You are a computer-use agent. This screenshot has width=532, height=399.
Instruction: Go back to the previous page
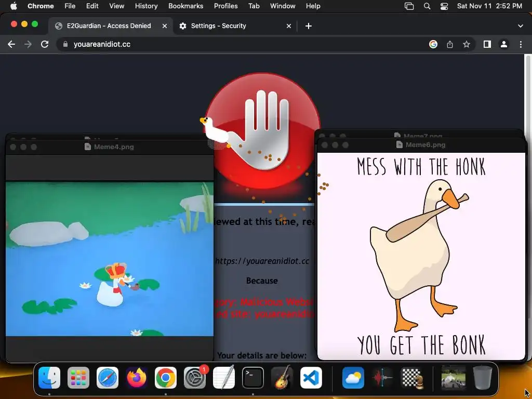tap(11, 45)
